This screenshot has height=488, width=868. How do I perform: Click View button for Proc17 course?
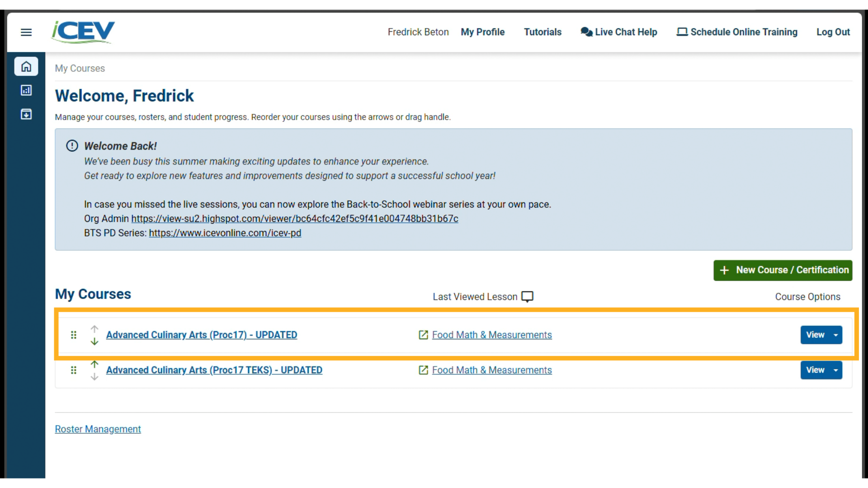coord(815,335)
